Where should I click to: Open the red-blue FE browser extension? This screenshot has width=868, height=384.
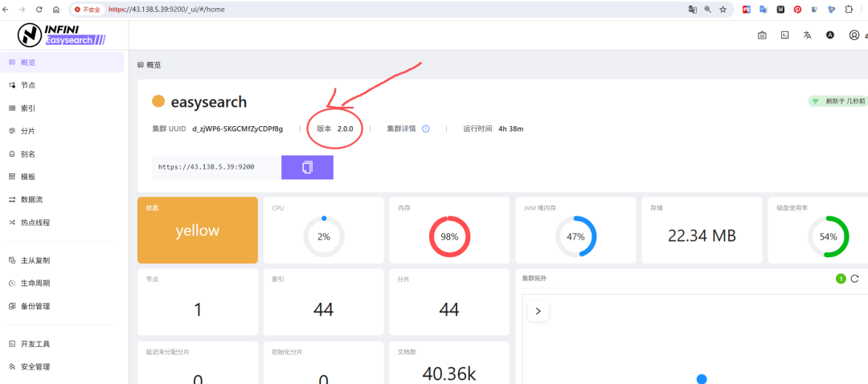click(746, 10)
